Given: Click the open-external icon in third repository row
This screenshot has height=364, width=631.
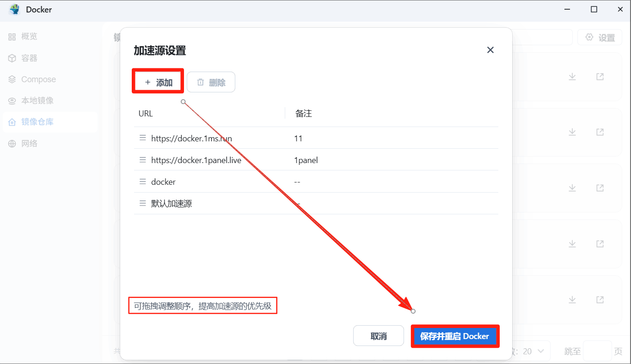Looking at the screenshot, I should [x=600, y=188].
